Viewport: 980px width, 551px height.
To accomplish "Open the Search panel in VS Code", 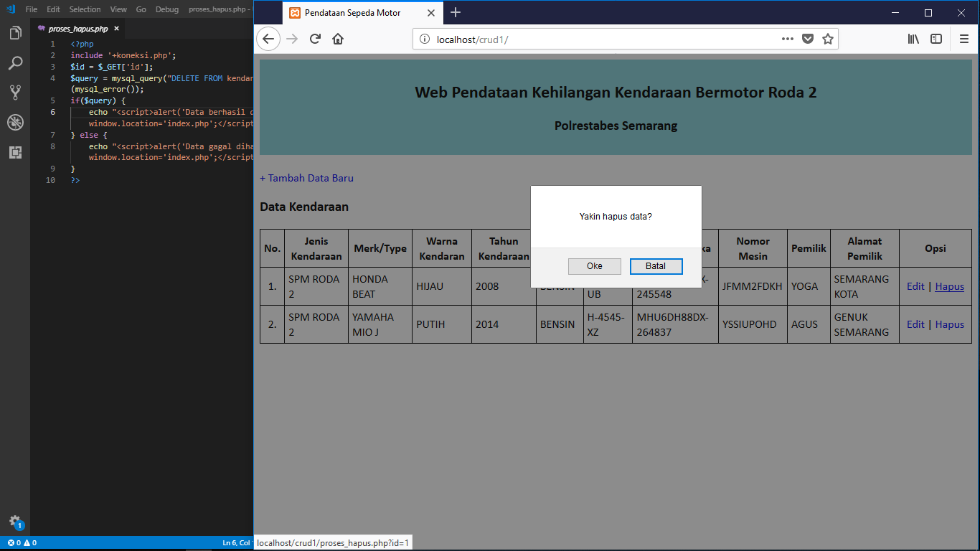I will tap(15, 62).
